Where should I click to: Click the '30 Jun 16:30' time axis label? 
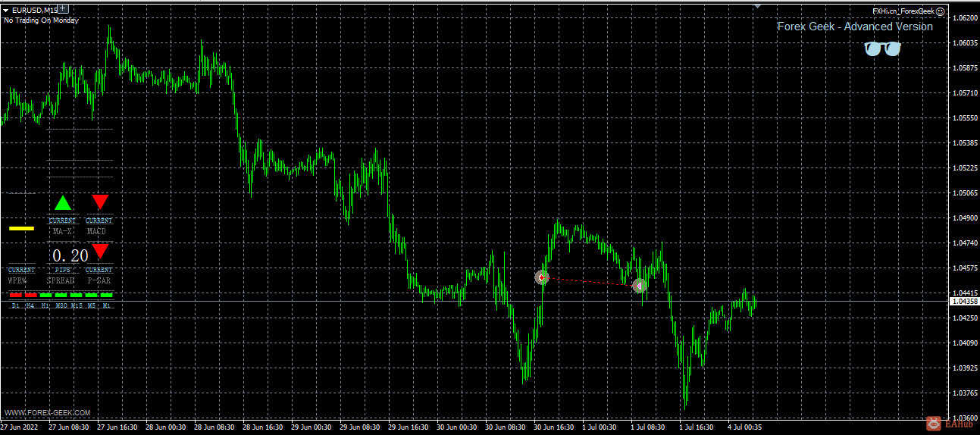tap(555, 427)
